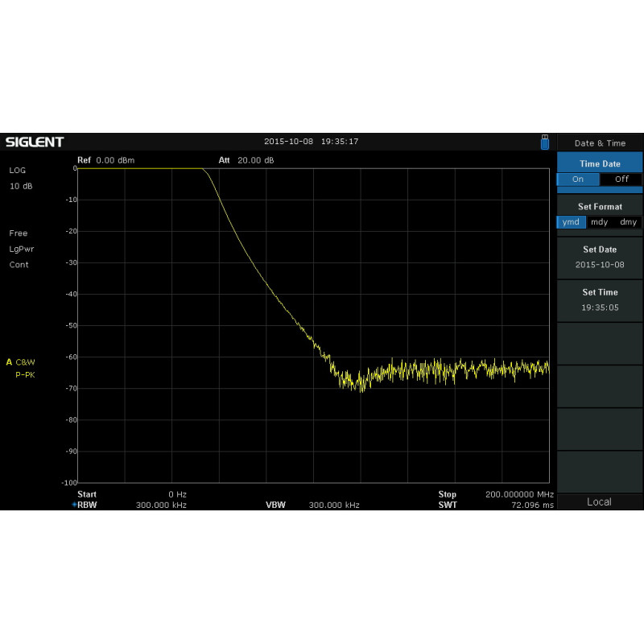
Task: Enable the Time Date On setting
Action: pyautogui.click(x=578, y=180)
